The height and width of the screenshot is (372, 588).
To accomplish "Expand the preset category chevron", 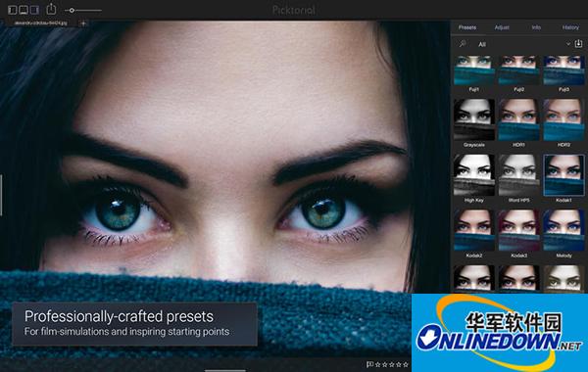I will tap(568, 44).
